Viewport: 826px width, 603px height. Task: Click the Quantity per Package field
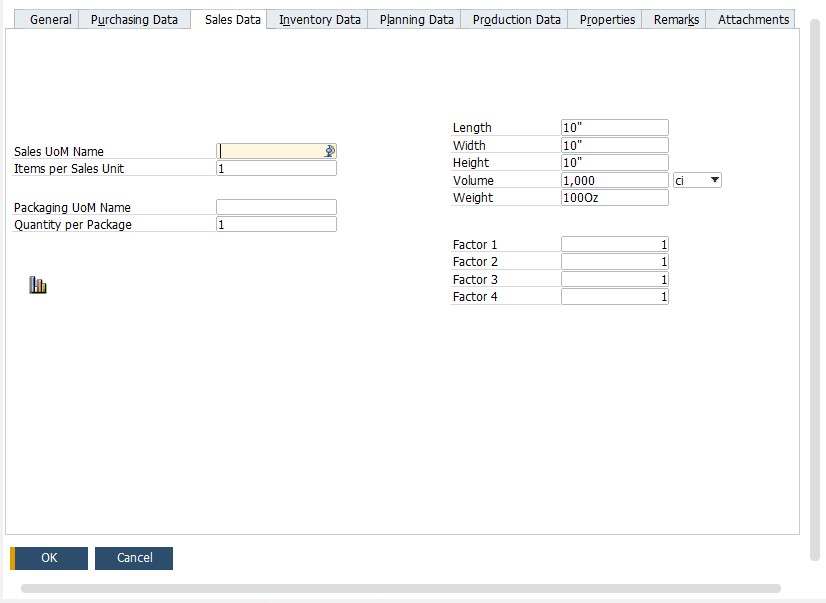pos(276,224)
